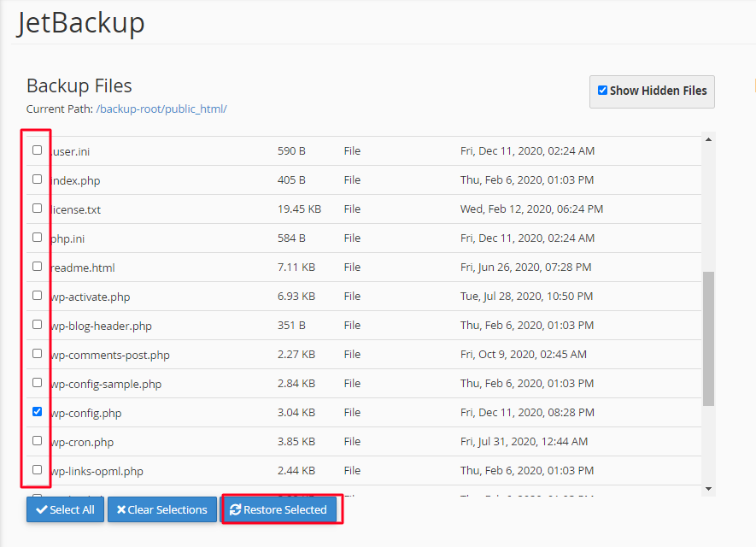Screen dimensions: 756x547
Task: Click the wp-config-sample.php file name
Action: pyautogui.click(x=106, y=384)
